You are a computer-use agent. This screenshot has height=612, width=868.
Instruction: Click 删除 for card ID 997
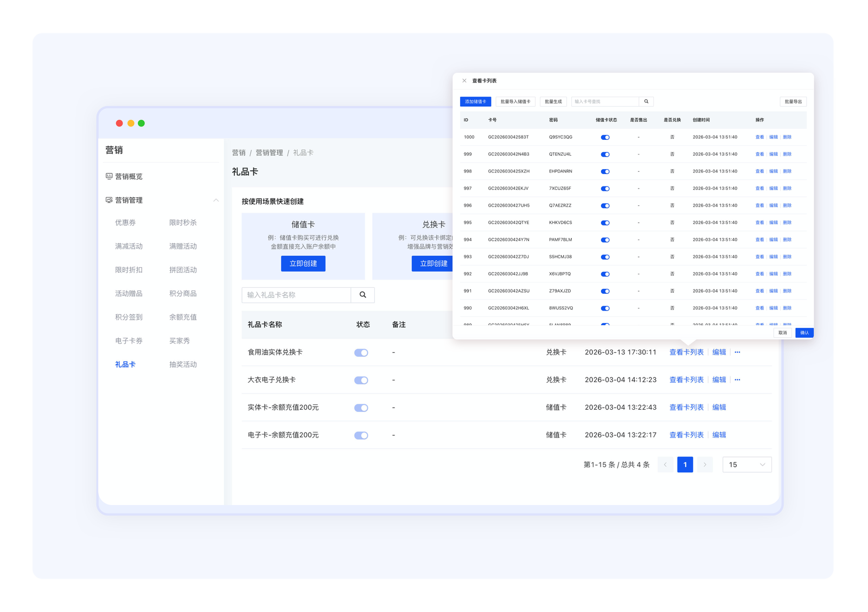coord(787,189)
